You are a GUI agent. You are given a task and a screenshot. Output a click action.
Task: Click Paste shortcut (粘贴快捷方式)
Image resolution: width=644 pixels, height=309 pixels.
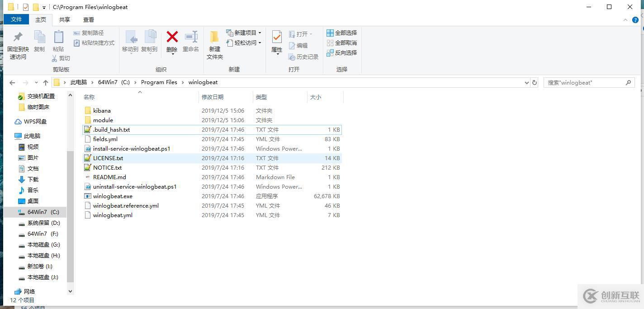pyautogui.click(x=94, y=43)
